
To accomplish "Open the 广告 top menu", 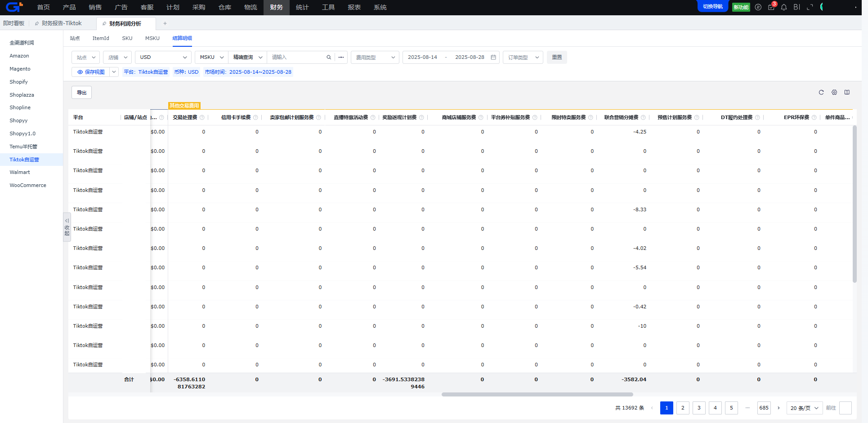I will tap(121, 7).
